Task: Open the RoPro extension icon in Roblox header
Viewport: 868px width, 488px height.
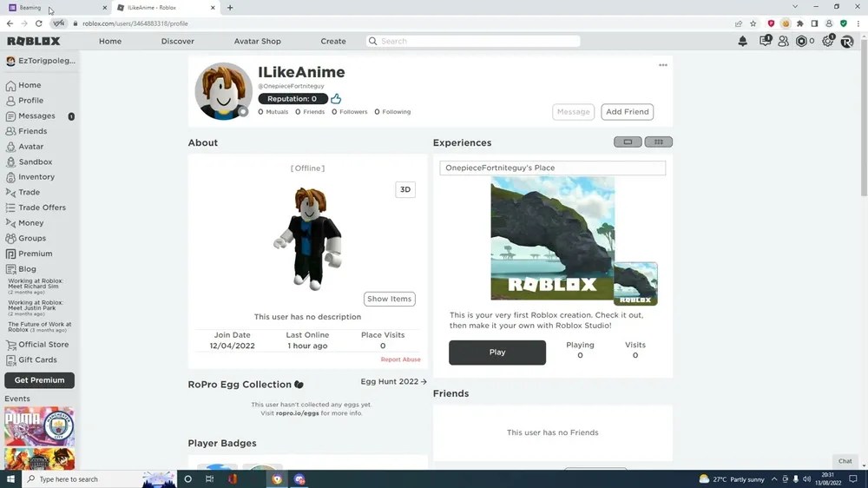Action: pyautogui.click(x=847, y=41)
